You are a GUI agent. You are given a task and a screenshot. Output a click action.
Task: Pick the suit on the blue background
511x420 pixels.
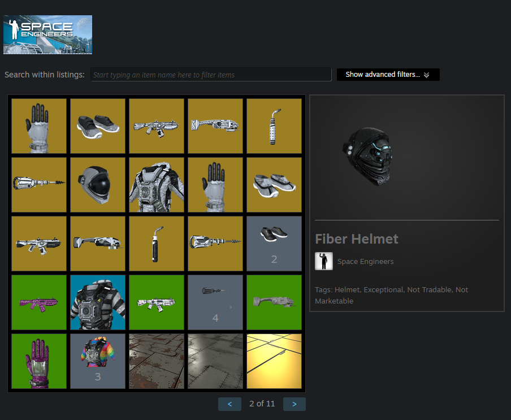[98, 302]
